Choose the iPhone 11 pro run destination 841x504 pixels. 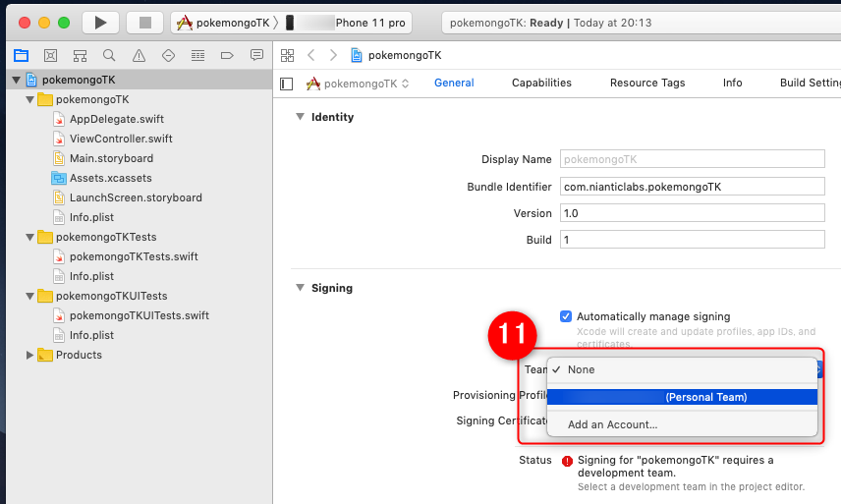pyautogui.click(x=347, y=23)
